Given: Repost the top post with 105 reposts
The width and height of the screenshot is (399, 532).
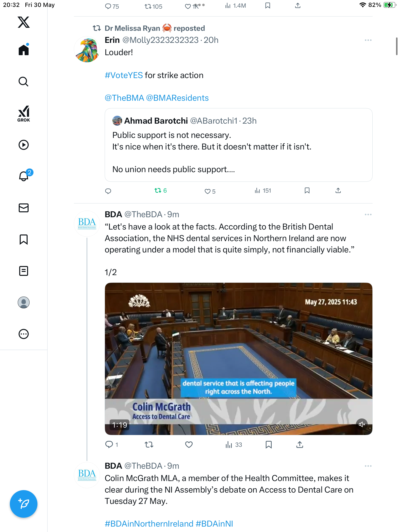Looking at the screenshot, I should [153, 6].
